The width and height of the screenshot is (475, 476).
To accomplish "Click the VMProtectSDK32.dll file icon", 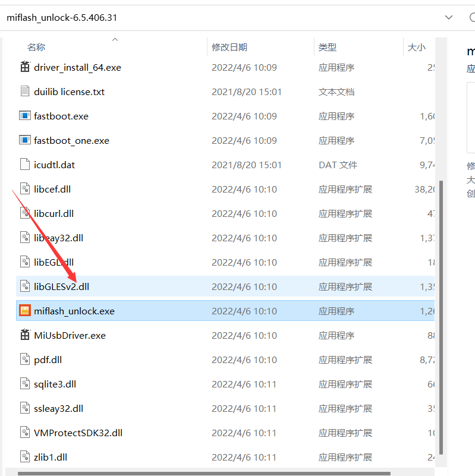I will click(25, 432).
